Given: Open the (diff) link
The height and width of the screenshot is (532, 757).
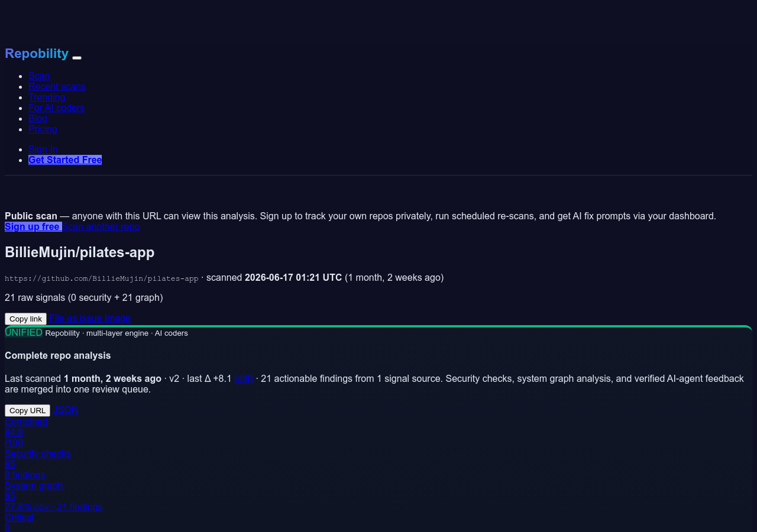Looking at the screenshot, I should (244, 378).
